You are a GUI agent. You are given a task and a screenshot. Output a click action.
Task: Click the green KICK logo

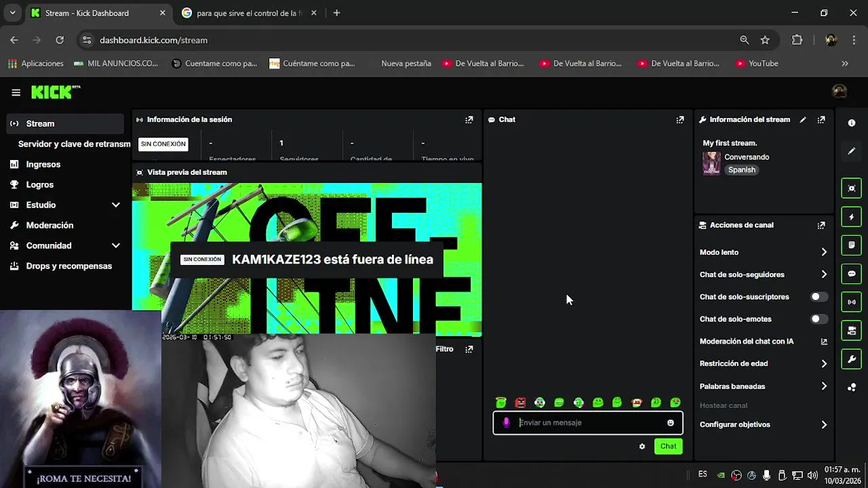pyautogui.click(x=56, y=92)
